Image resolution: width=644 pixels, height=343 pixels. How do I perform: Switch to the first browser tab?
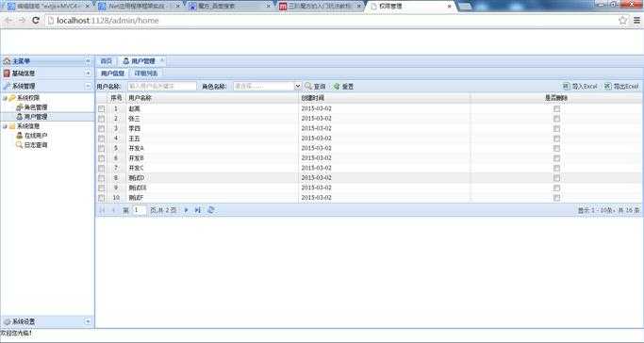tap(48, 7)
